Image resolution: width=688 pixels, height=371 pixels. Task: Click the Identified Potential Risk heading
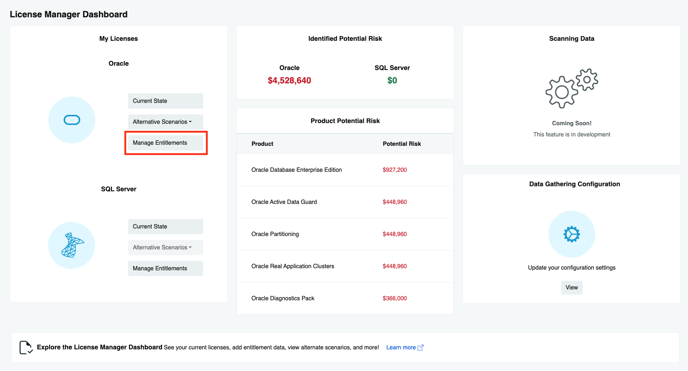[345, 39]
